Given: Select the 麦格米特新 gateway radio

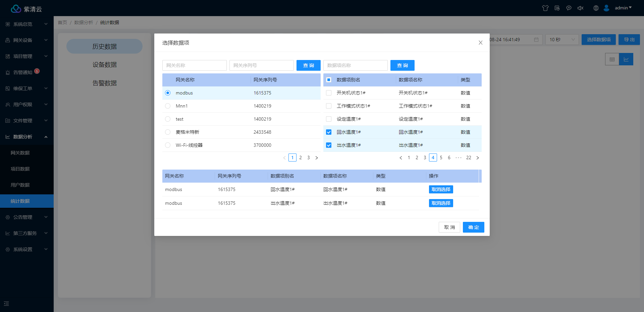Looking at the screenshot, I should [168, 132].
